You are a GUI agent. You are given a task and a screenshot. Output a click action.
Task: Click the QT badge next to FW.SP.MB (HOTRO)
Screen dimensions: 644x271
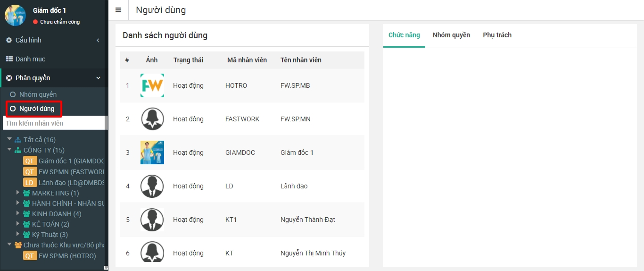click(x=30, y=256)
